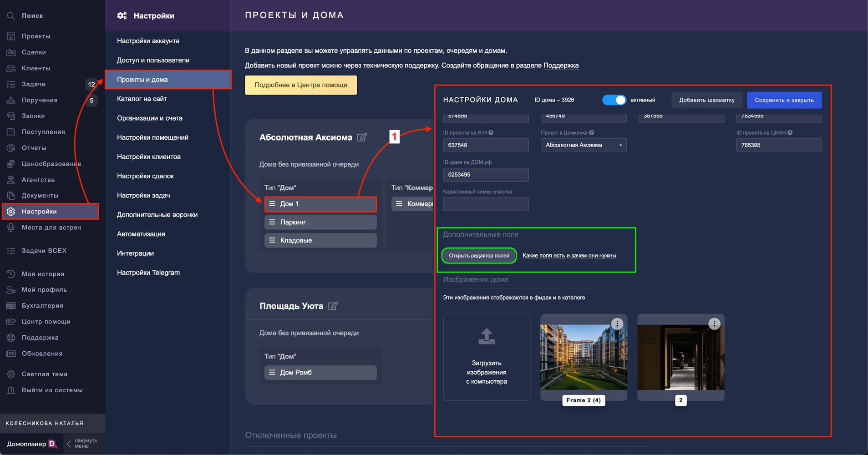Click the Кадастровый номер участка input field
Viewport: 868px width, 455px height.
[x=486, y=204]
